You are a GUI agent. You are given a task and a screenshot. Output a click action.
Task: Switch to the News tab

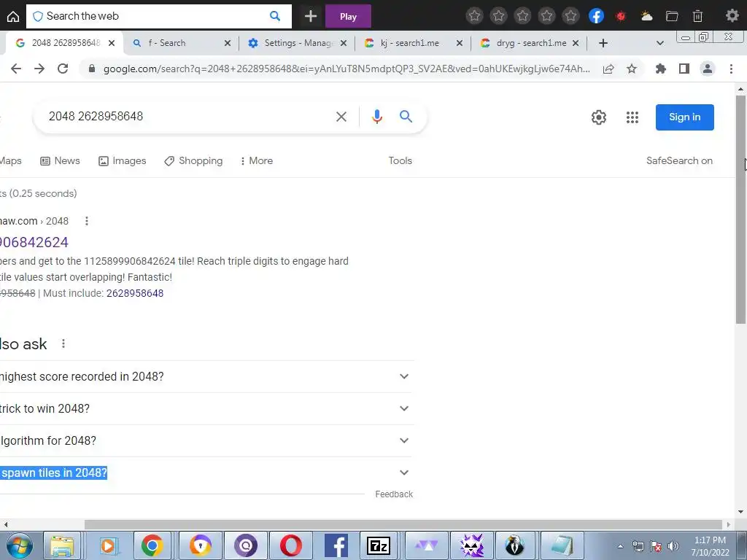(x=60, y=161)
